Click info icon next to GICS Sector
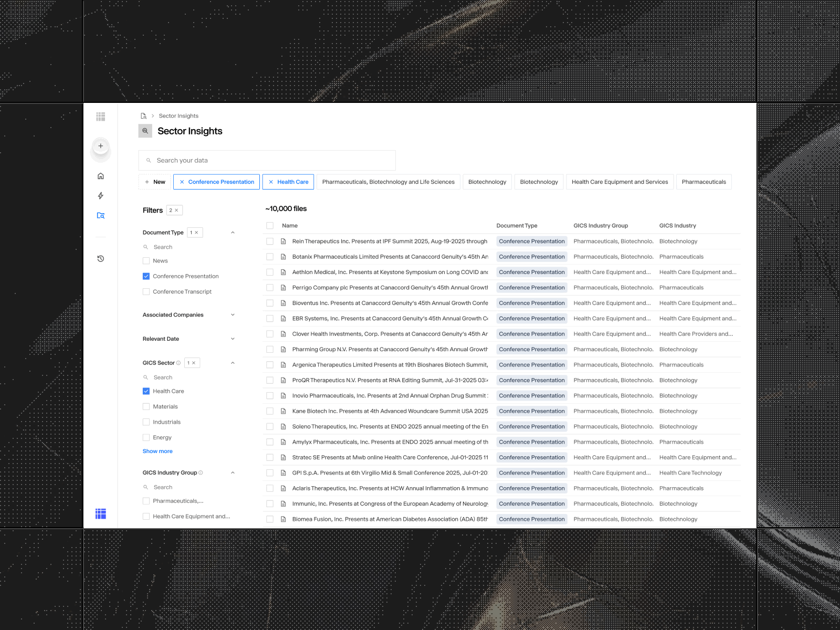 click(x=178, y=363)
